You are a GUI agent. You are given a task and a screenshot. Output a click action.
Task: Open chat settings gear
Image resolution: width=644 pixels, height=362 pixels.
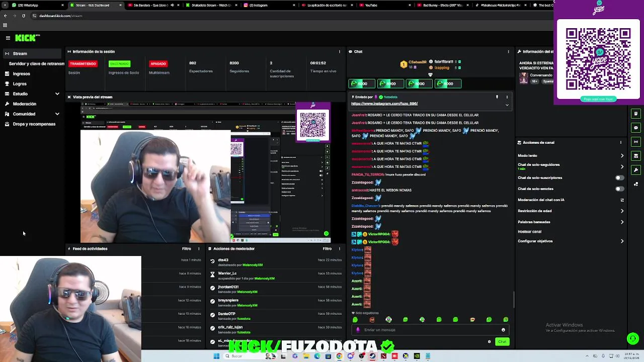[489, 342]
